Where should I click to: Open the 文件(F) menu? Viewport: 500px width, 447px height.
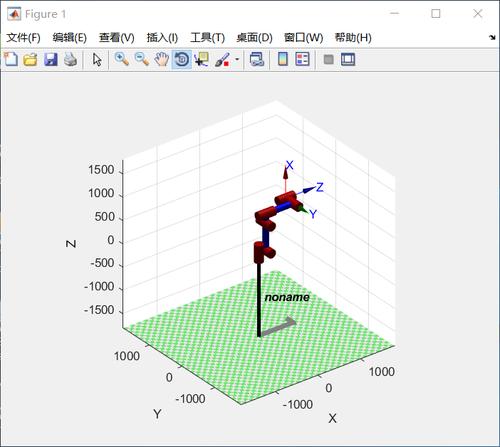(x=23, y=38)
